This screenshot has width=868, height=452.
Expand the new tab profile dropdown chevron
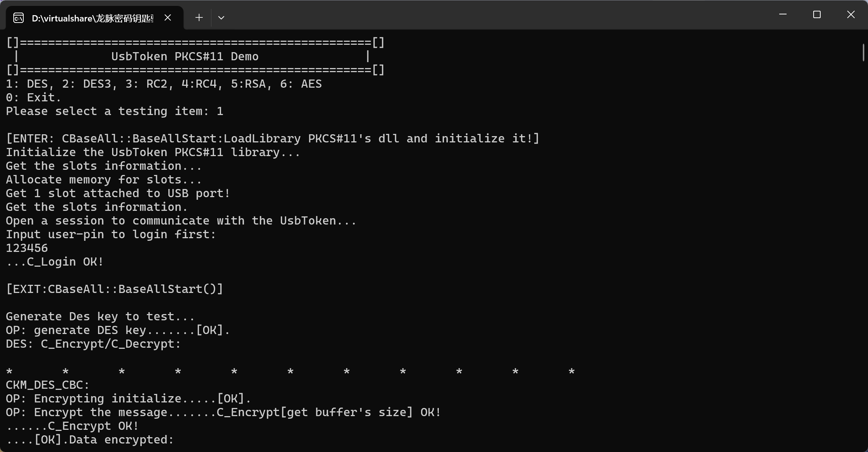(221, 18)
